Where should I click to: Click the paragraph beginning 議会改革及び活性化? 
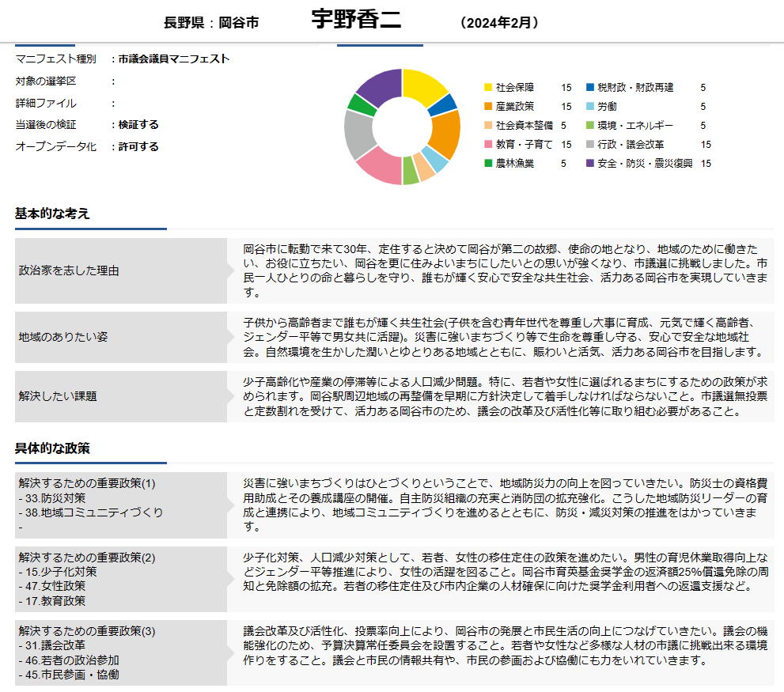(505, 645)
